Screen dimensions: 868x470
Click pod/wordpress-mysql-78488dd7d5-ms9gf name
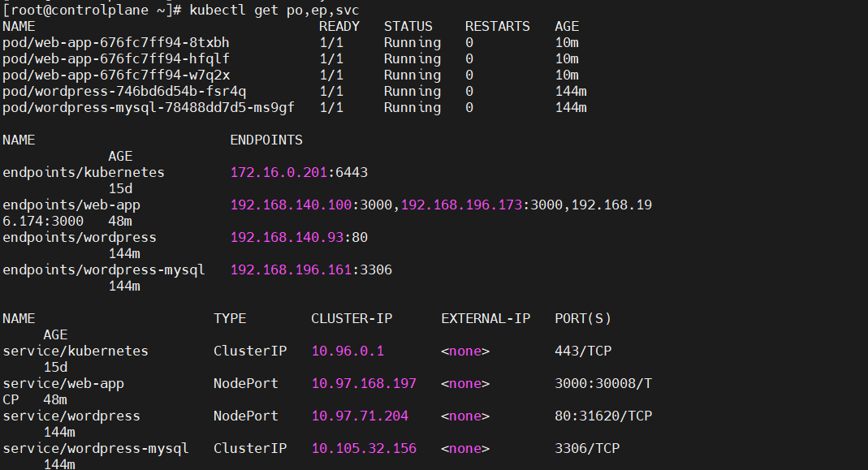tap(149, 107)
